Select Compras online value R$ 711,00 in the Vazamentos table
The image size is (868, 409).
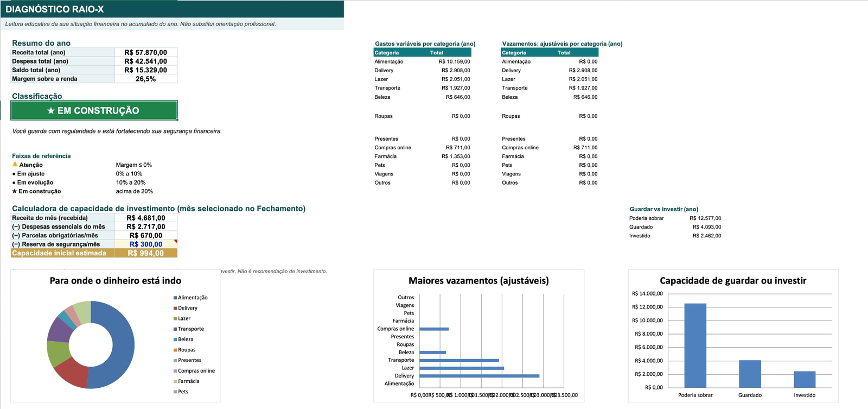tap(585, 148)
